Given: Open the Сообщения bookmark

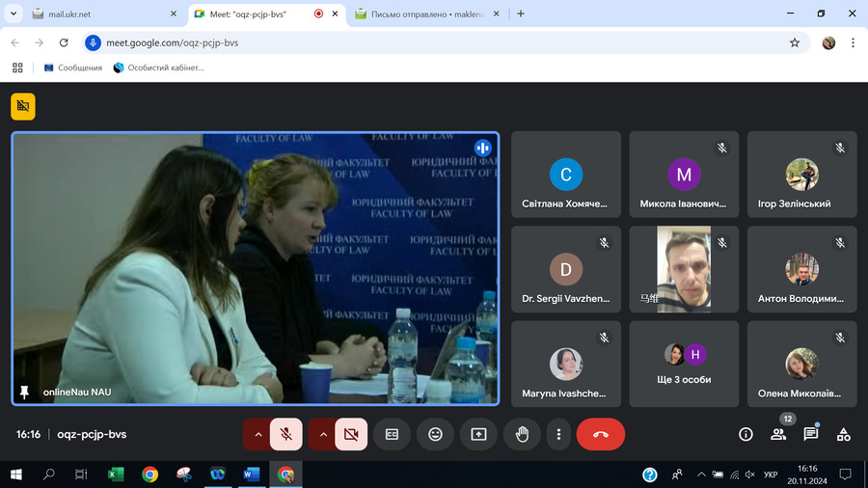Looking at the screenshot, I should coord(73,68).
